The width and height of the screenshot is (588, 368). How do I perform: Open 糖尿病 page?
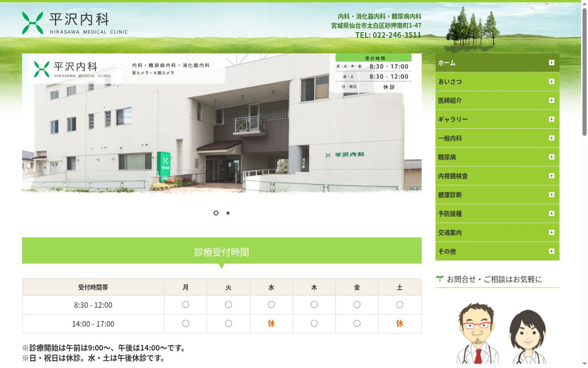(x=498, y=157)
